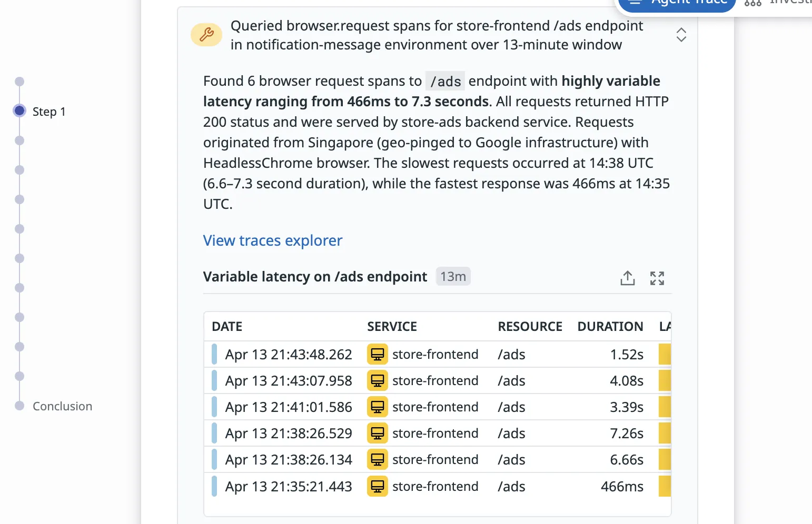Click the Variable latency on /ads endpoint heading
The height and width of the screenshot is (524, 812).
pos(314,276)
